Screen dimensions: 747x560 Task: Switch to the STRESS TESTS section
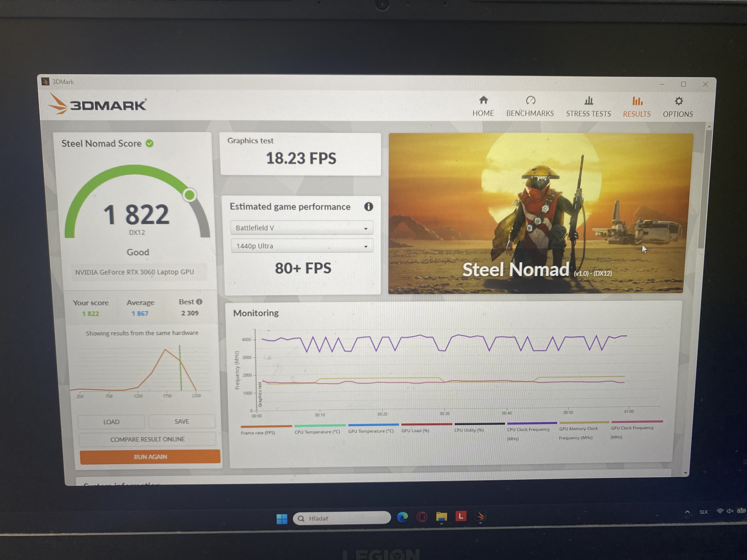click(588, 107)
